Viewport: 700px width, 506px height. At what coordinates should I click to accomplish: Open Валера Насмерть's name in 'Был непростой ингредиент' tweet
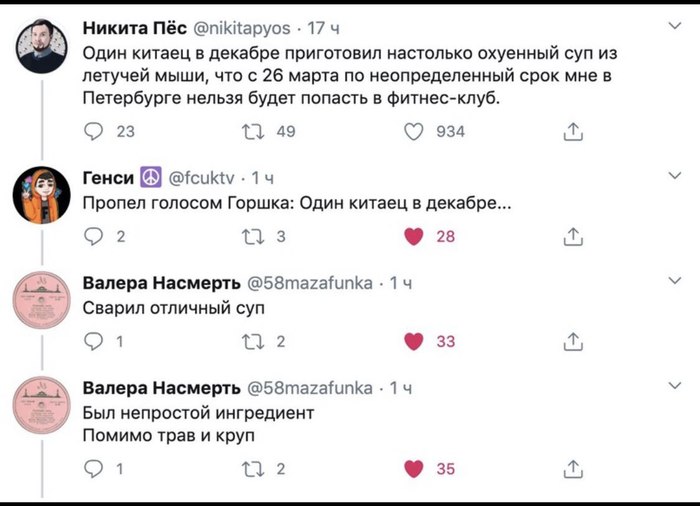(x=160, y=387)
